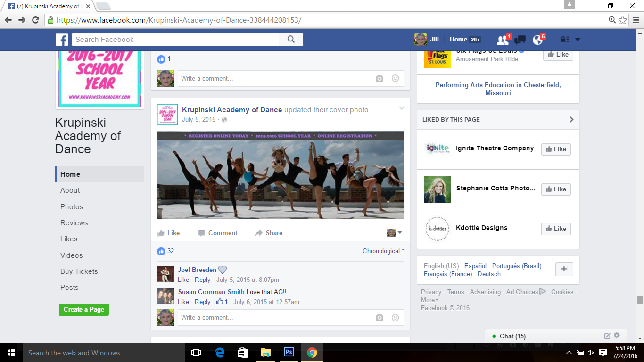644x362 pixels.
Task: Open Photoshop from taskbar
Action: pos(289,353)
